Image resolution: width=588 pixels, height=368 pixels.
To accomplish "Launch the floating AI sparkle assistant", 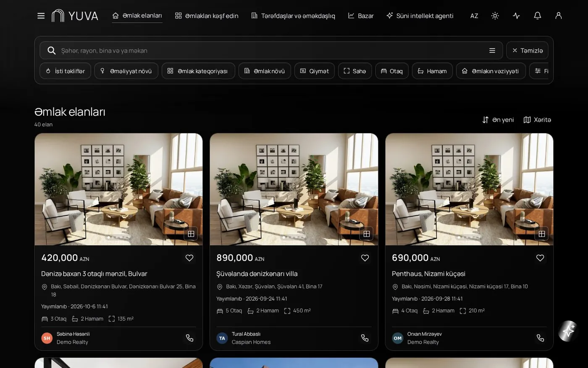I will 568,331.
